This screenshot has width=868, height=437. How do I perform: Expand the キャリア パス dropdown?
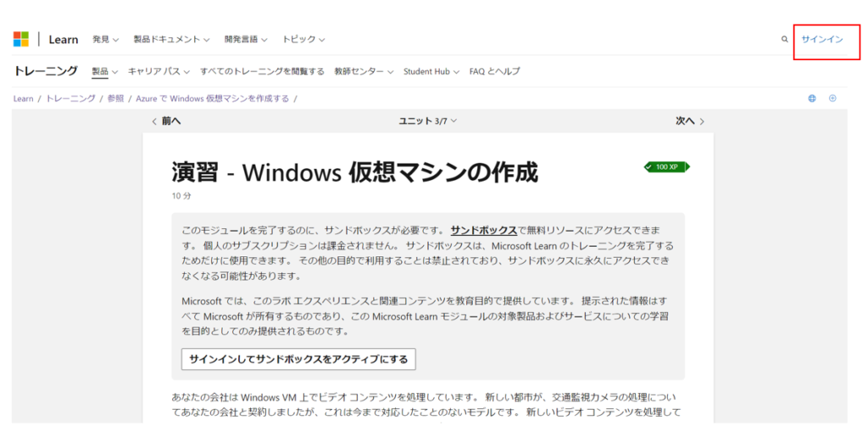point(159,71)
